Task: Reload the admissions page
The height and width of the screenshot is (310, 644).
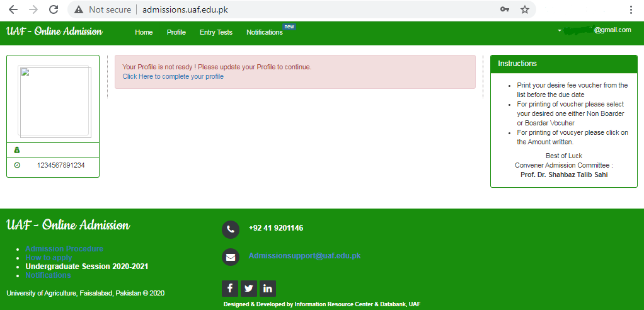Action: (x=54, y=9)
